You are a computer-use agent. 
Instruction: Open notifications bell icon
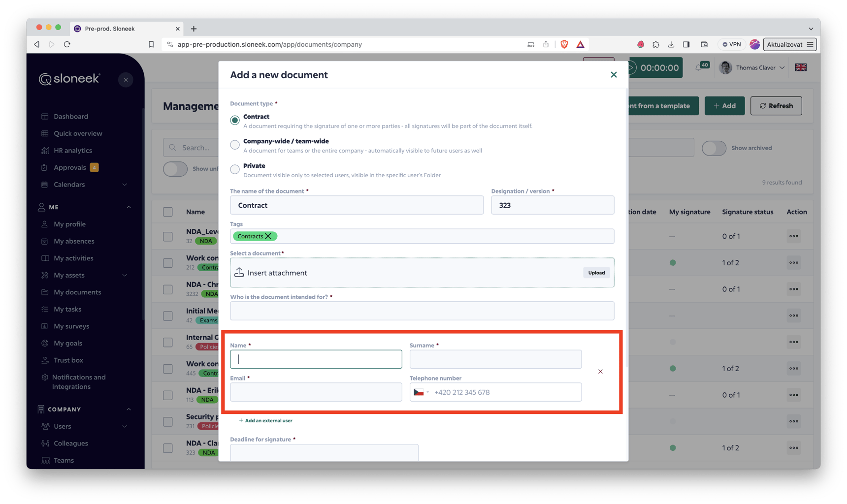point(698,68)
